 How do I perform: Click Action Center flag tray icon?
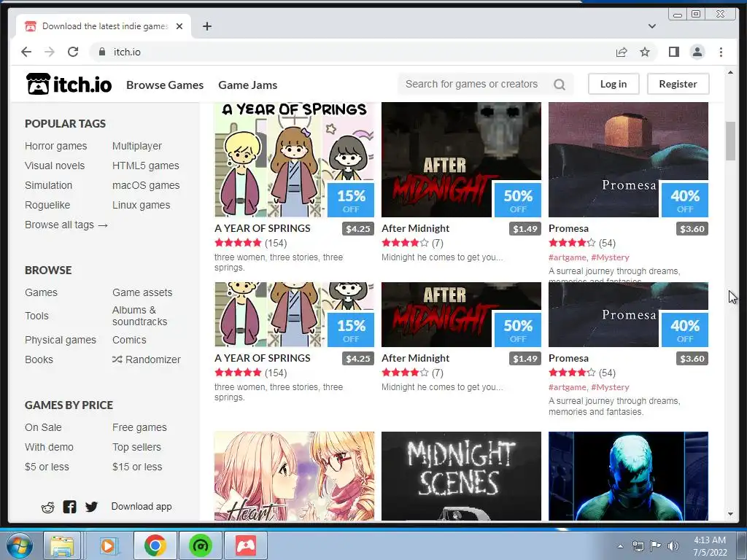tap(656, 545)
